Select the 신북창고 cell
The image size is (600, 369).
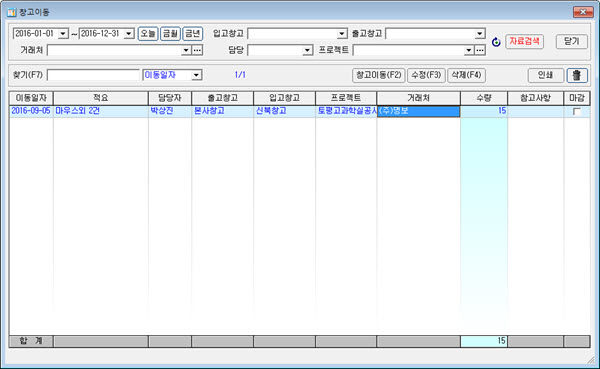coord(284,111)
